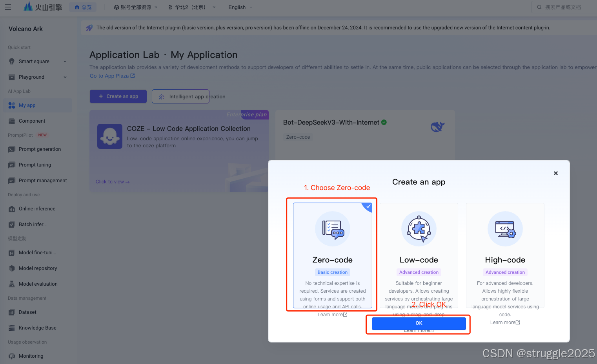Image resolution: width=597 pixels, height=364 pixels.
Task: Click the Smart square sidebar icon
Action: point(12,62)
